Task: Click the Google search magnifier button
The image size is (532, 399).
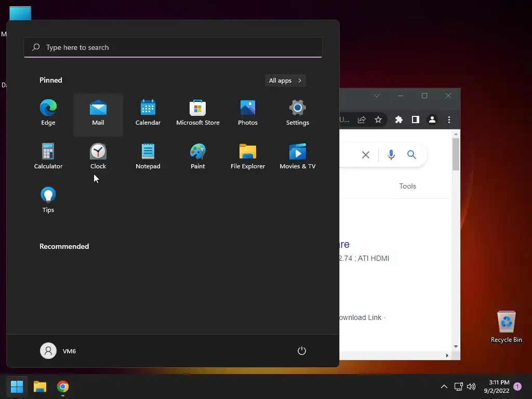Action: click(x=411, y=155)
